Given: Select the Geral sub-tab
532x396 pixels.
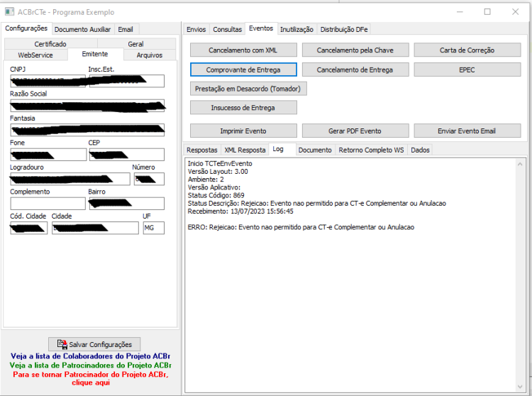Looking at the screenshot, I should coord(135,44).
